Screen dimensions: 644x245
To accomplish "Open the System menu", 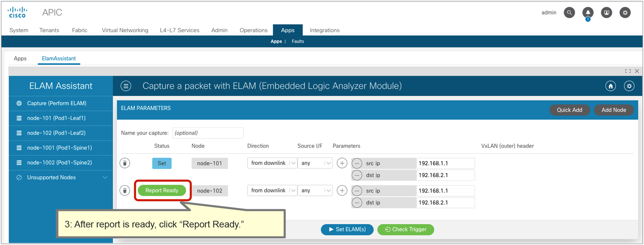I will 19,30.
